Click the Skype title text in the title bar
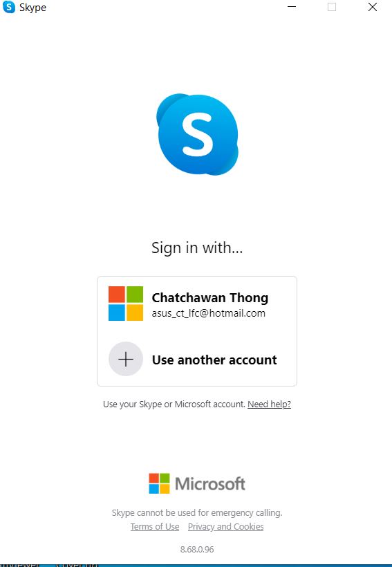This screenshot has width=392, height=567. tap(33, 8)
